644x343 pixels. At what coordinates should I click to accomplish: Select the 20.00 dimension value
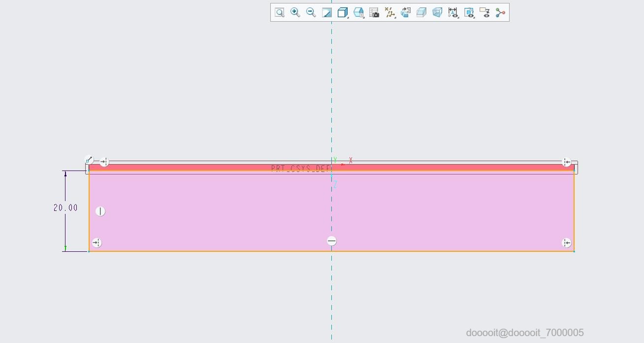click(x=65, y=208)
